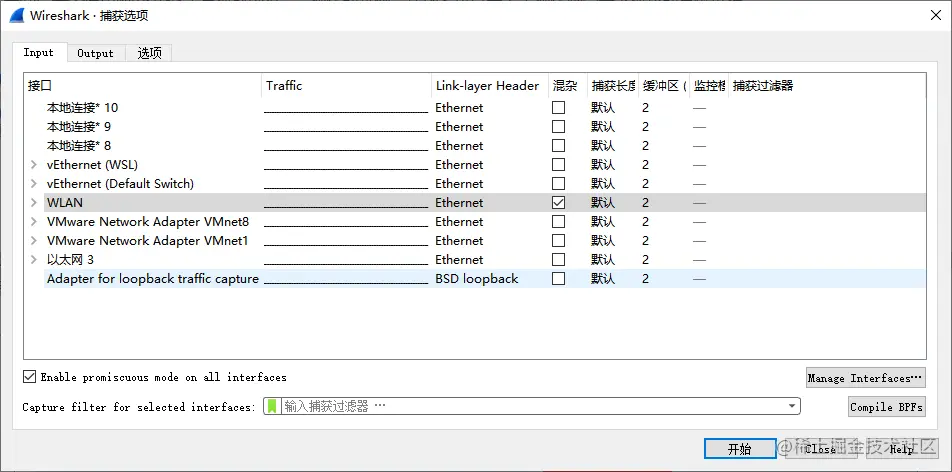Select the WLAN interface name
This screenshot has height=472, width=952.
(x=64, y=202)
